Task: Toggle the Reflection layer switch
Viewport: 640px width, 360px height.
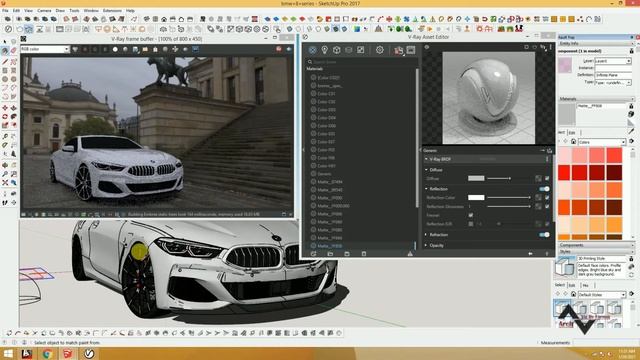Action: (544, 189)
